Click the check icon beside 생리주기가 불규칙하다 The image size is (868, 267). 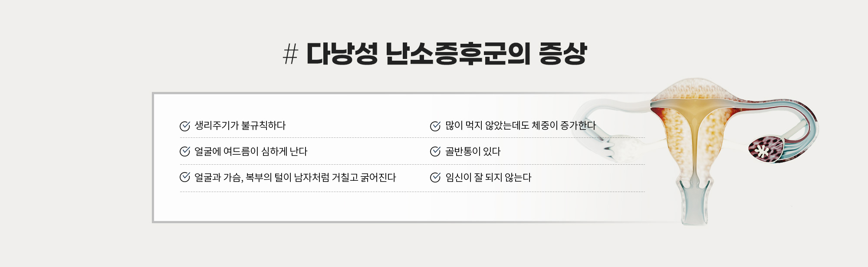point(185,126)
